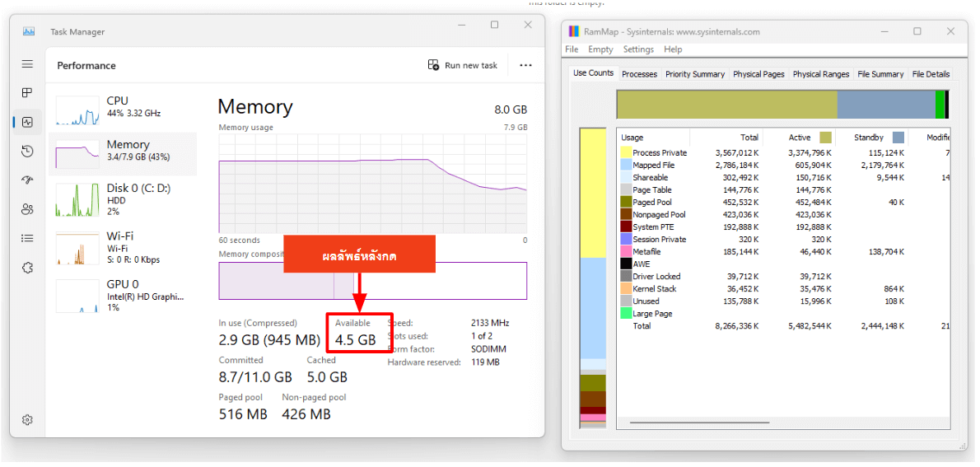This screenshot has width=980, height=467.
Task: Select the Unused row
Action: [784, 301]
